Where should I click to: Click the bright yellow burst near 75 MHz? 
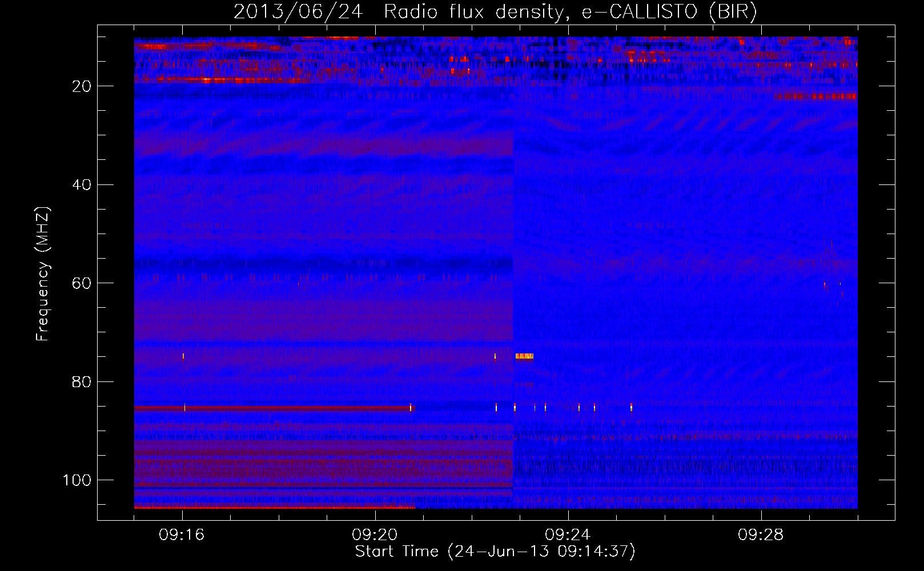(524, 356)
